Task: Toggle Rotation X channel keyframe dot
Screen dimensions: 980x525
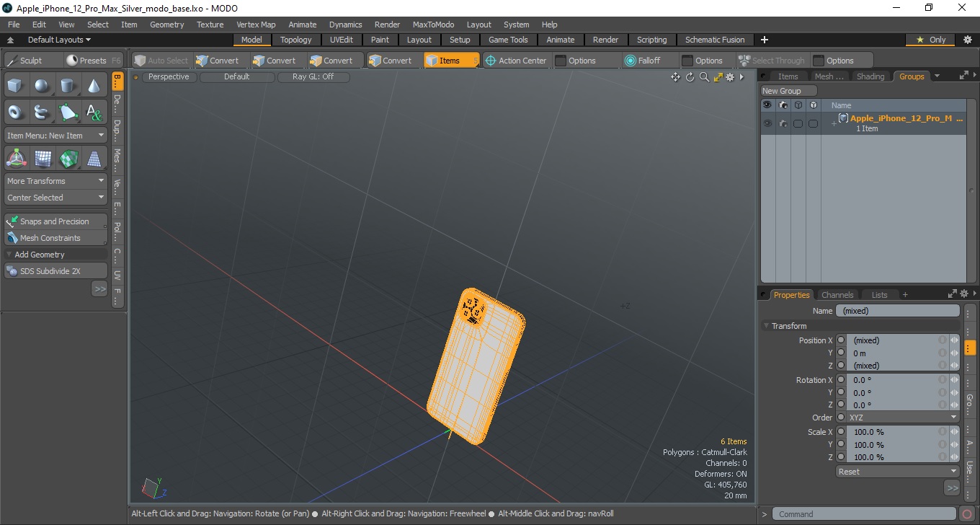Action: (x=841, y=380)
